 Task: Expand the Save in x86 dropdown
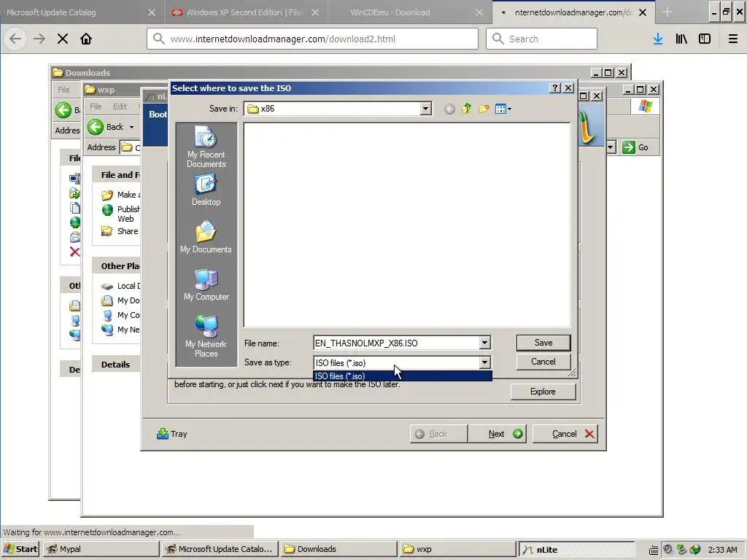click(x=425, y=109)
